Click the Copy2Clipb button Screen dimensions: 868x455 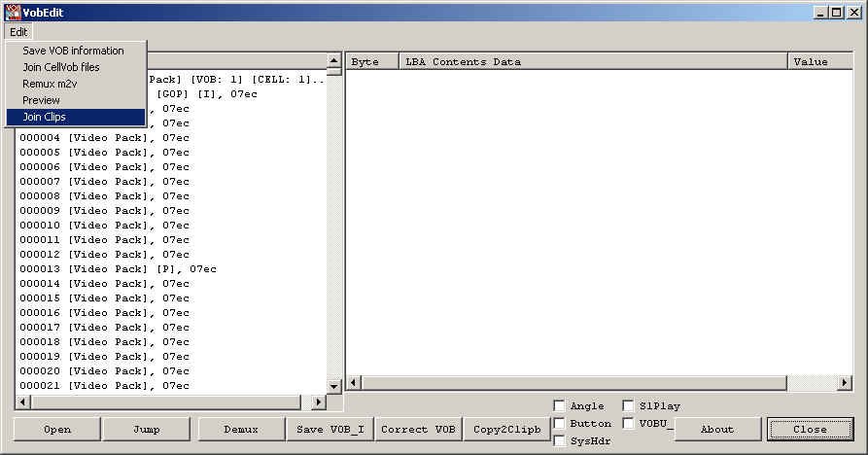(x=506, y=429)
